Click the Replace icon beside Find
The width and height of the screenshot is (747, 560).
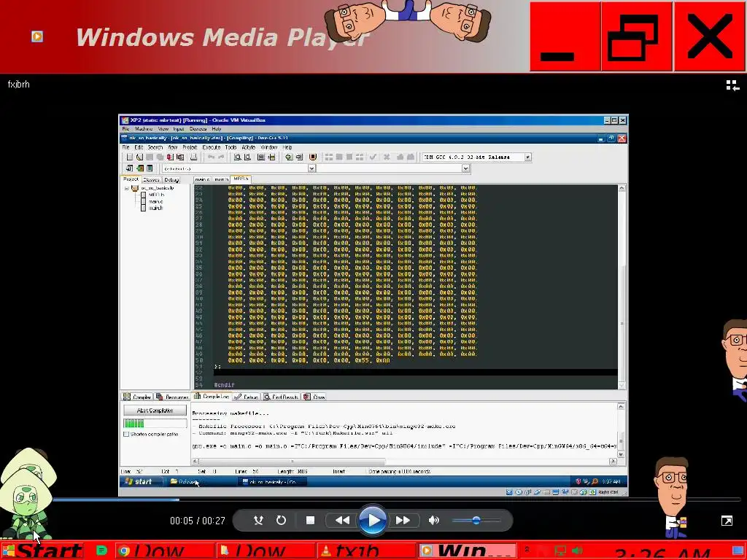[248, 157]
